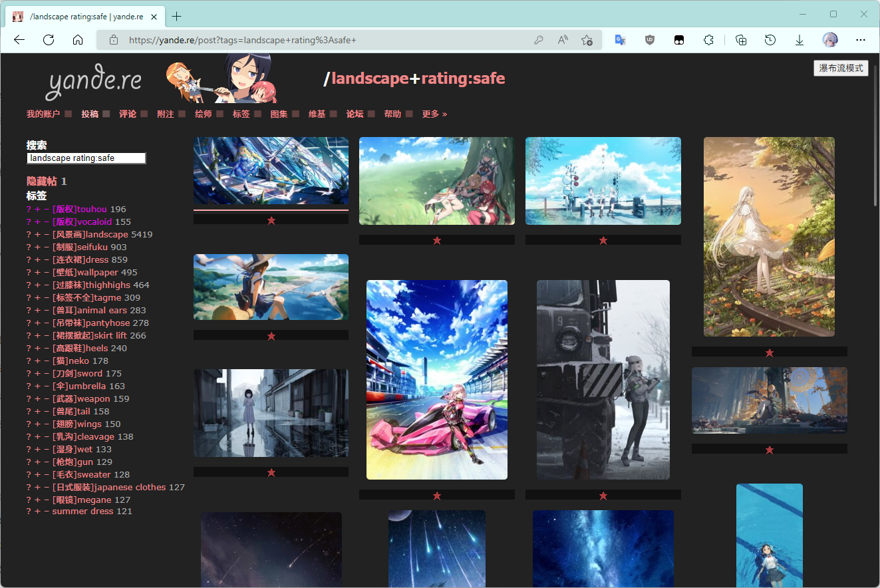Open browser settings and more menu

[861, 40]
